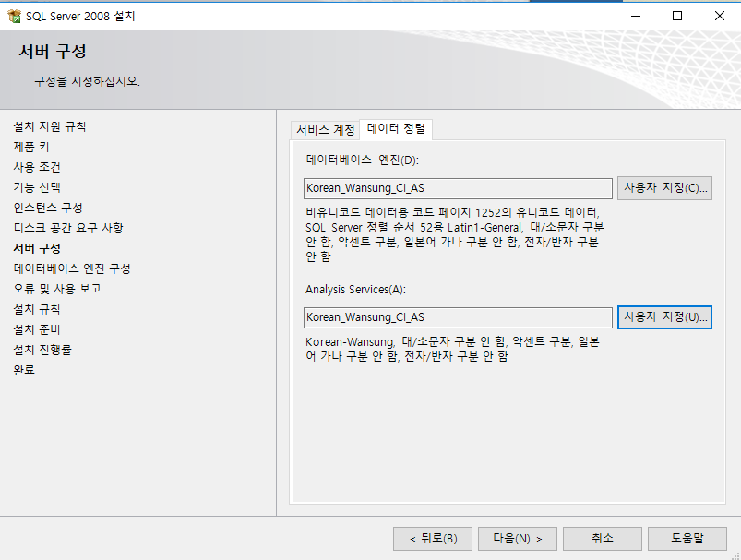This screenshot has width=741, height=560.
Task: Select the 완료 step
Action: point(24,370)
